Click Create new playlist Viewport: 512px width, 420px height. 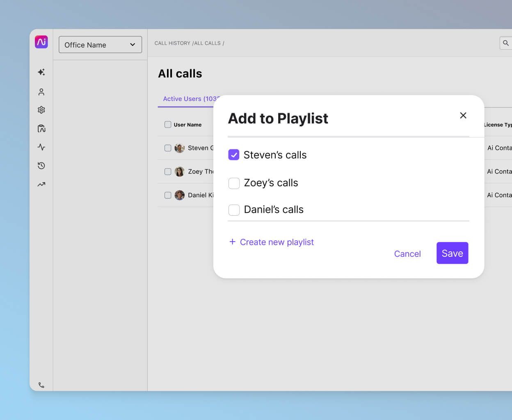click(x=271, y=242)
